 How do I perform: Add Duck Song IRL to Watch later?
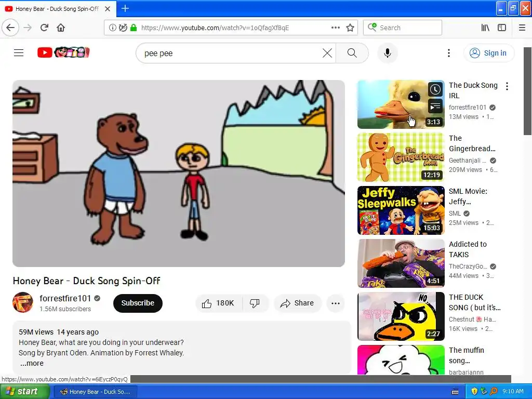[x=435, y=89]
